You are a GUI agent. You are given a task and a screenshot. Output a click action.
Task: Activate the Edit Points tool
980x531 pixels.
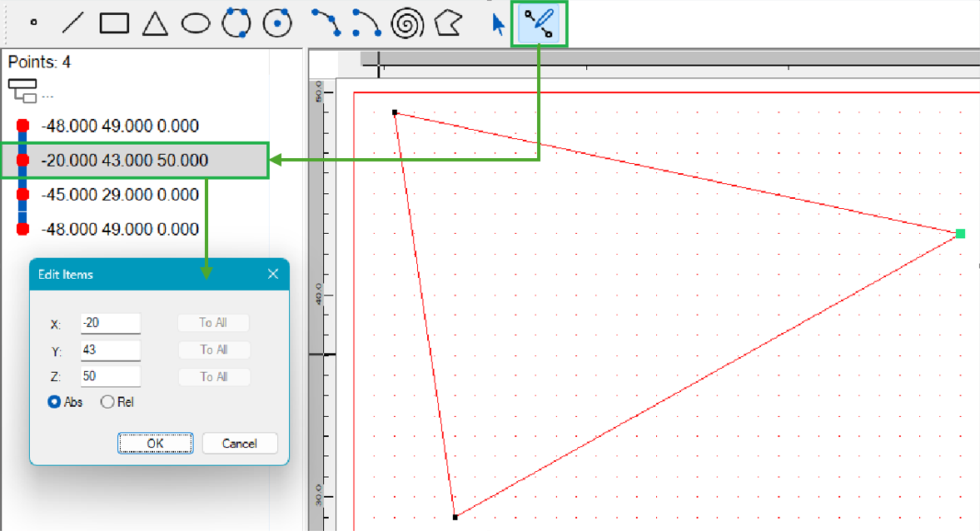[539, 24]
